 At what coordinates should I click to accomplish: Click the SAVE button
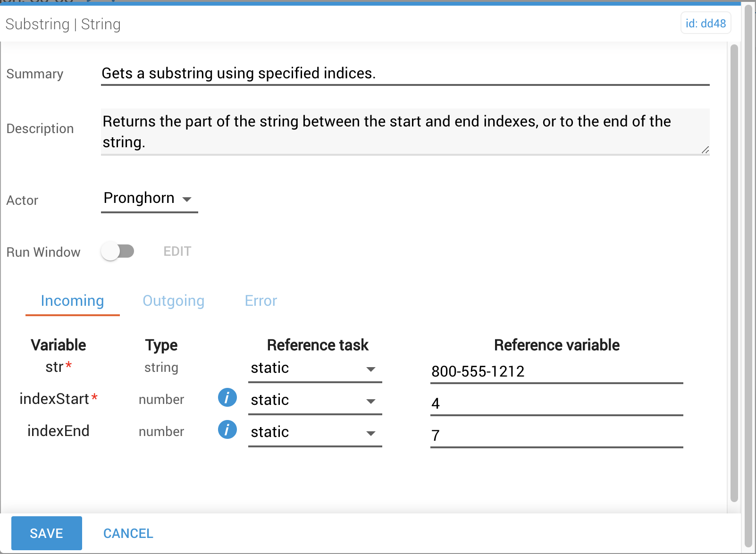pos(47,533)
